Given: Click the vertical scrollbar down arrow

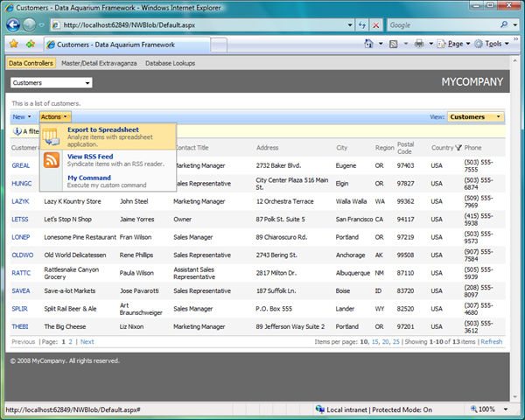Looking at the screenshot, I should (515, 397).
